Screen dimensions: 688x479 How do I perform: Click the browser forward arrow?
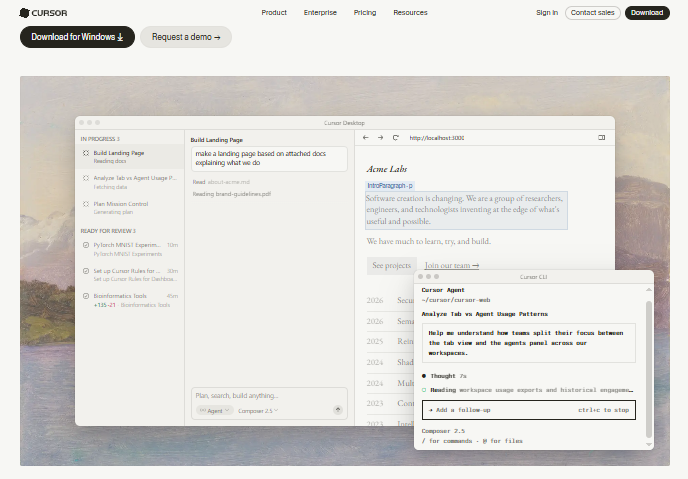coord(380,138)
